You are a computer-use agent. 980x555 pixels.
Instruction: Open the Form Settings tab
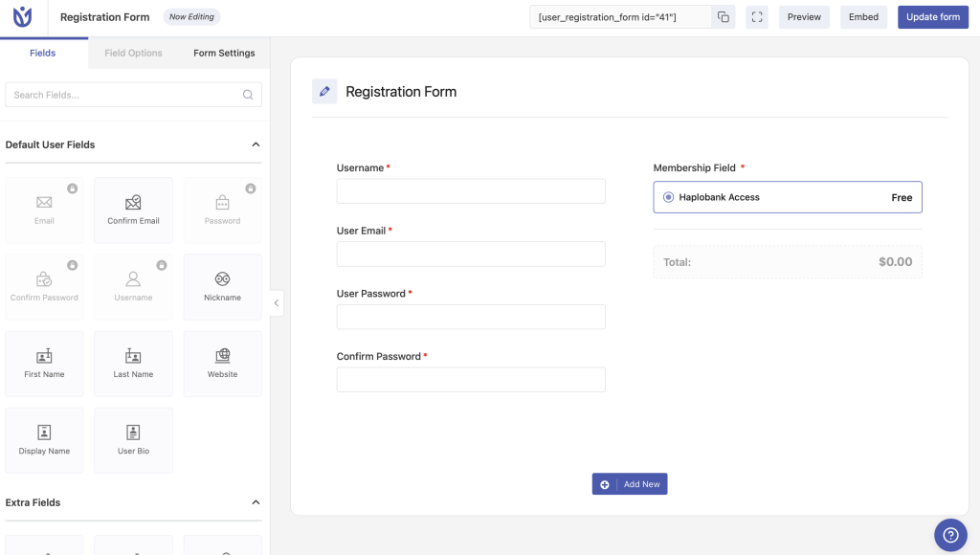click(224, 54)
